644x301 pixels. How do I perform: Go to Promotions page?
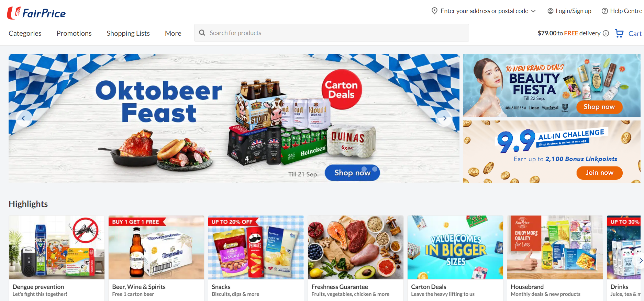click(x=74, y=33)
